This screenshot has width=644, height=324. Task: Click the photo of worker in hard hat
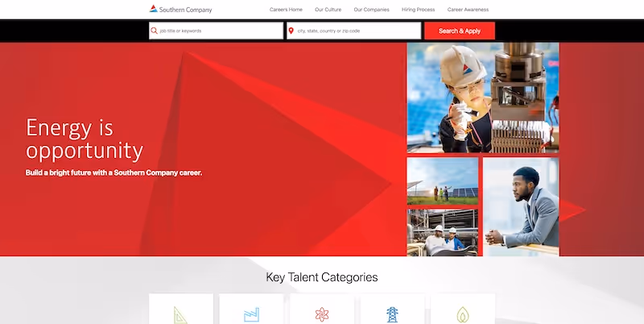pyautogui.click(x=483, y=98)
